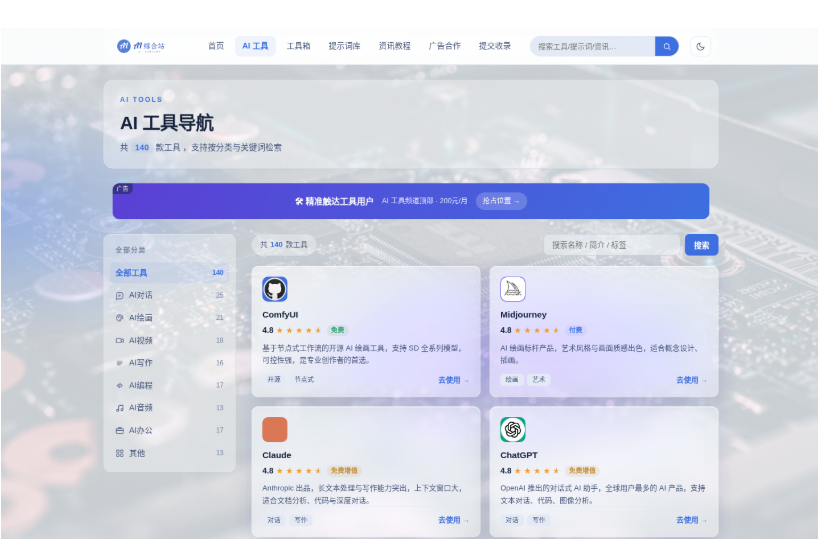Open 提交收录 in navigation
The width and height of the screenshot is (818, 539).
pyautogui.click(x=495, y=46)
